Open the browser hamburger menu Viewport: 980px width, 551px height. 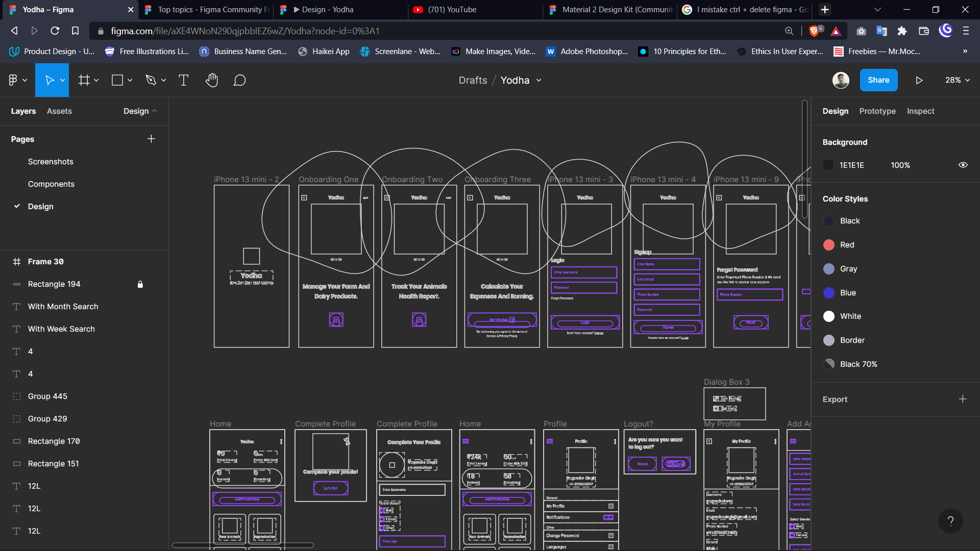pyautogui.click(x=966, y=31)
